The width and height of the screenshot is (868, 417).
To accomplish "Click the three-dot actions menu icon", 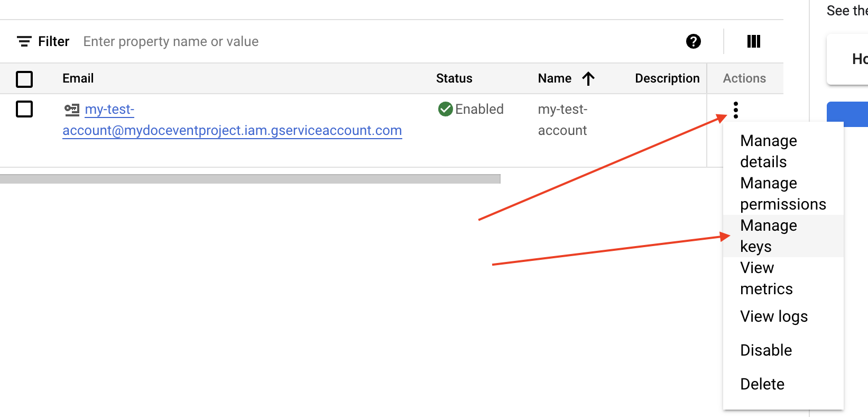I will tap(735, 110).
